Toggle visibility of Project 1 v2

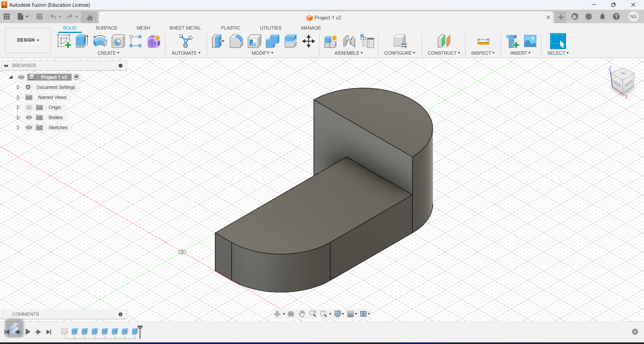point(21,77)
